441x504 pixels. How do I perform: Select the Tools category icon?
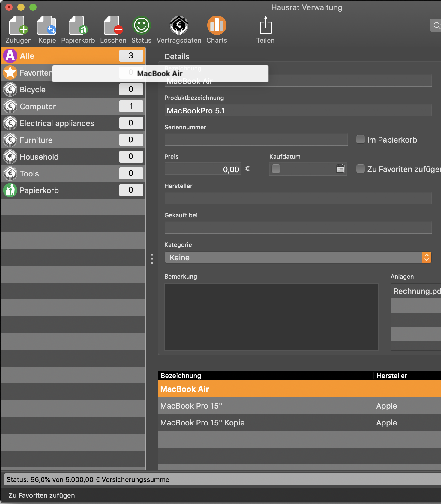click(10, 173)
